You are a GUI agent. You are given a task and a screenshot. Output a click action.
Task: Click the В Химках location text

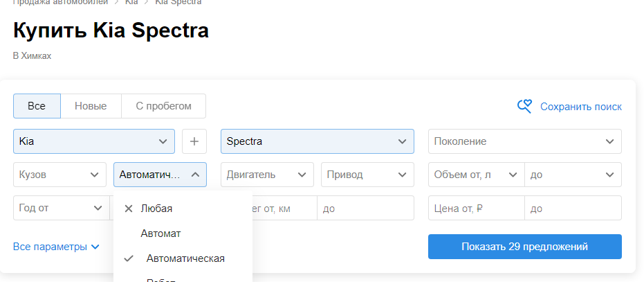[x=32, y=56]
